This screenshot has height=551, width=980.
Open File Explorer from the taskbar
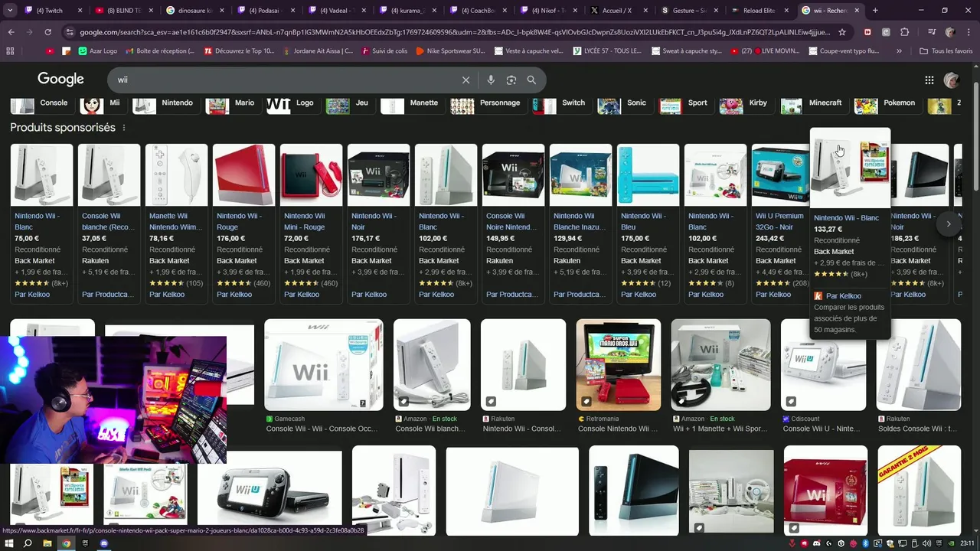[47, 543]
